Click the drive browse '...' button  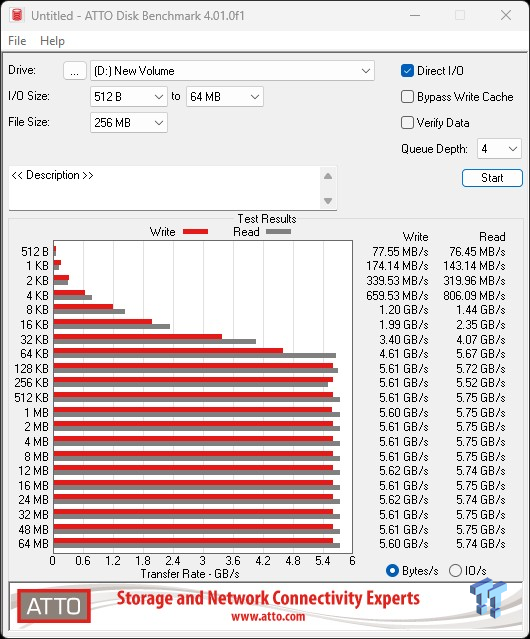tap(75, 71)
